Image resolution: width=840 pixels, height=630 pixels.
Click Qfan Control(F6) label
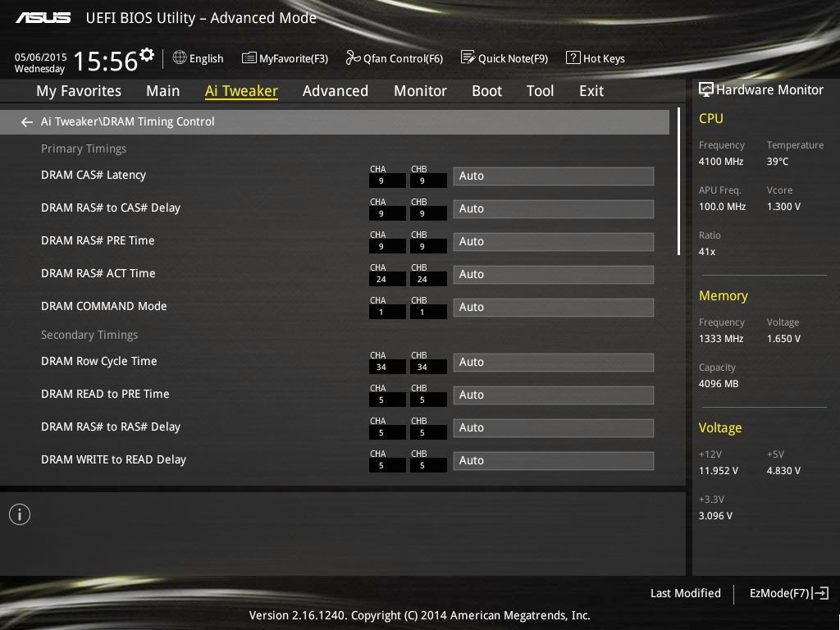(x=404, y=58)
